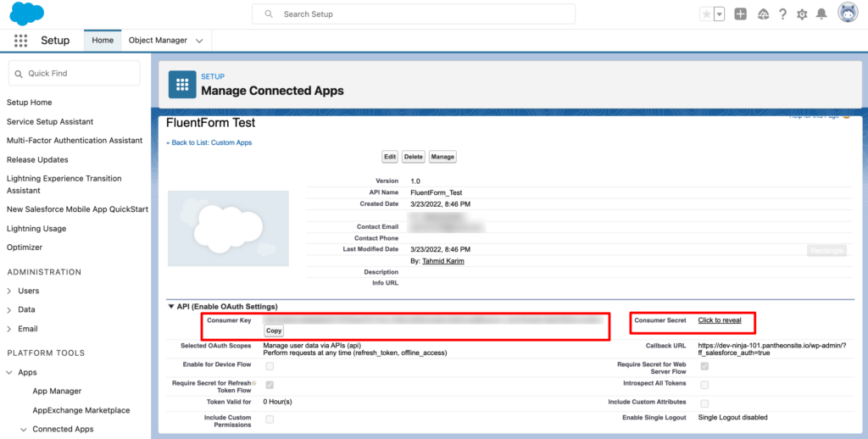The height and width of the screenshot is (439, 868).
Task: Click the Delete button
Action: point(413,157)
